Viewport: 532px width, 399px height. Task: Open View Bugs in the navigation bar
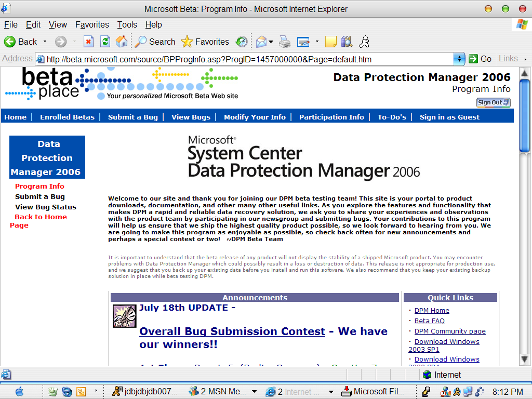coord(191,117)
